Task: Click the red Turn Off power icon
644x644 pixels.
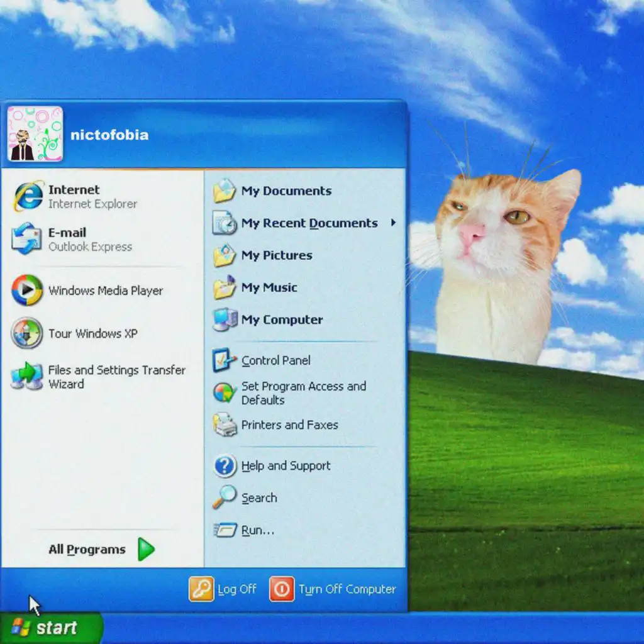Action: tap(282, 589)
